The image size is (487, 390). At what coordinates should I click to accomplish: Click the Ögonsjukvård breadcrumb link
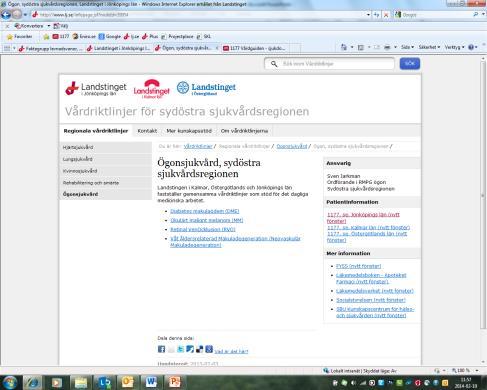tap(292, 146)
